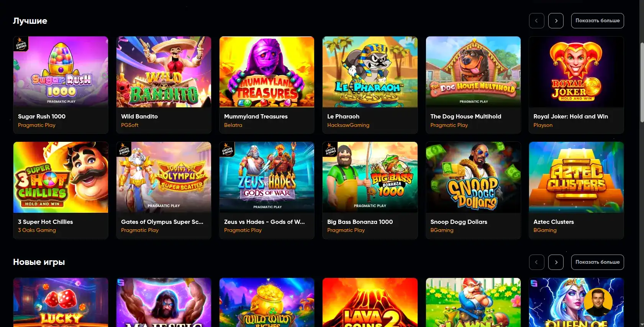Follow the 3 Oaks Gaming provider link
This screenshot has width=644, height=327.
pyautogui.click(x=37, y=230)
